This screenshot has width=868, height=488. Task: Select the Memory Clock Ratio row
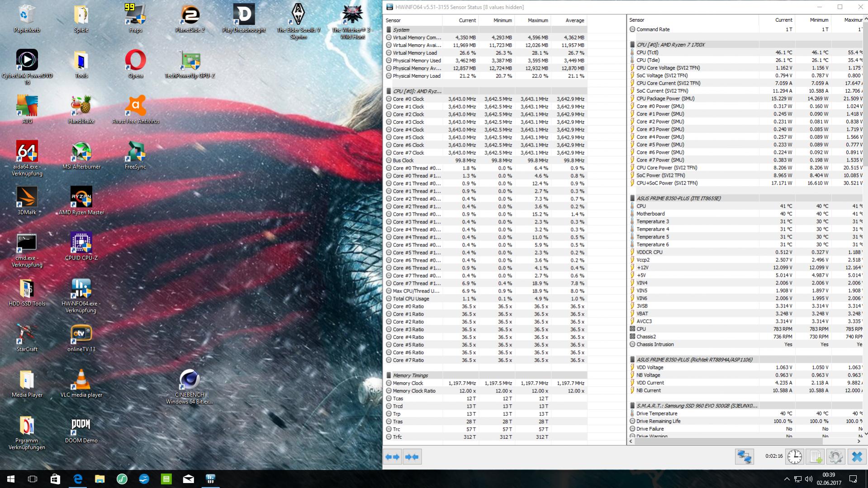click(485, 391)
